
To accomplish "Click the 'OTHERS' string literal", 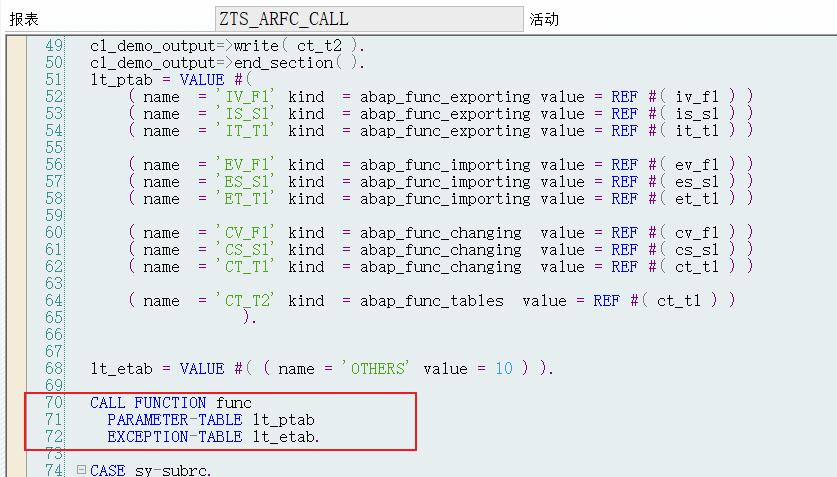I will [376, 368].
